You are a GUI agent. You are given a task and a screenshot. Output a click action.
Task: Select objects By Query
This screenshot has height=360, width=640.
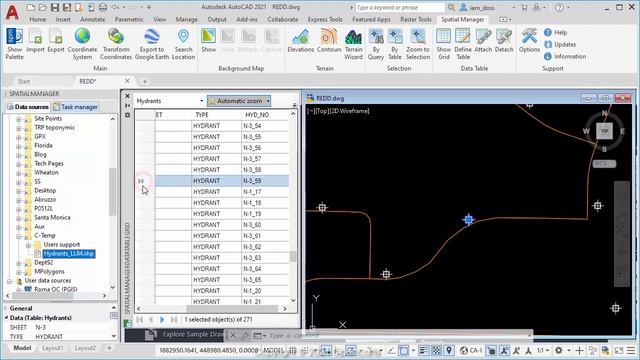[x=376, y=44]
